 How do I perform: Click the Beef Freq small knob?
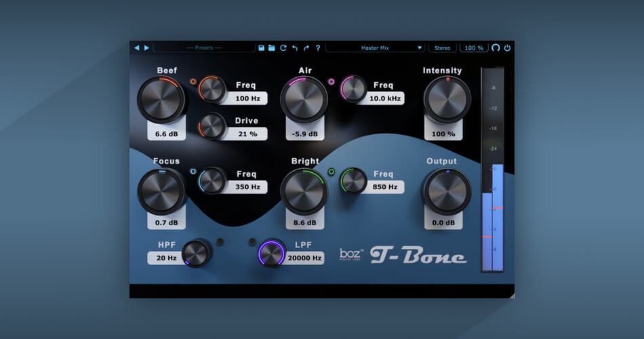coord(212,89)
